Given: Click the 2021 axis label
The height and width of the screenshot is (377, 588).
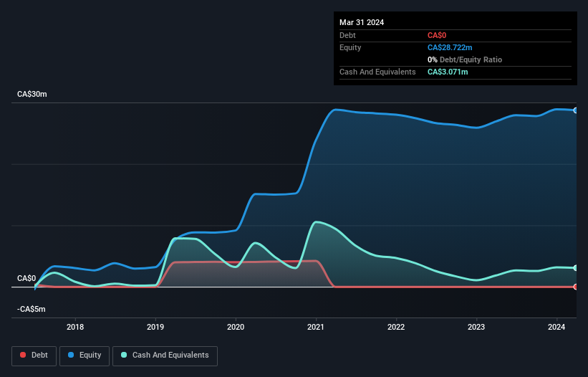Looking at the screenshot, I should [x=316, y=327].
